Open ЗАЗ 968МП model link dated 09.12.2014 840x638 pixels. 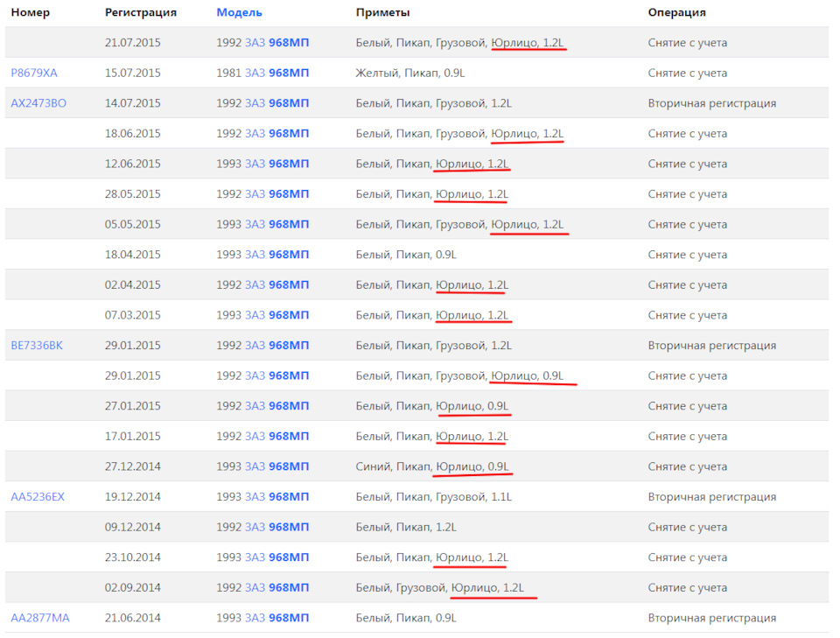point(277,527)
